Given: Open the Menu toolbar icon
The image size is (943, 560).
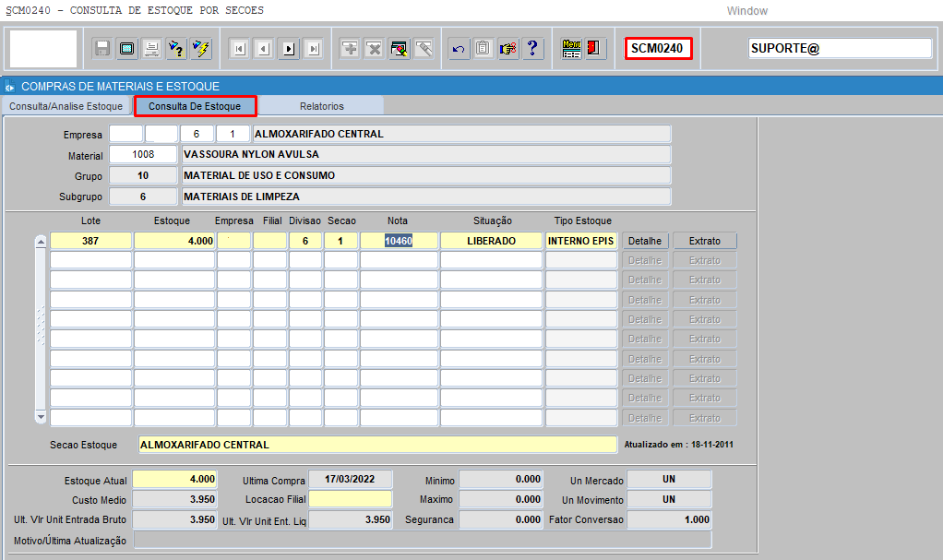Looking at the screenshot, I should 571,48.
